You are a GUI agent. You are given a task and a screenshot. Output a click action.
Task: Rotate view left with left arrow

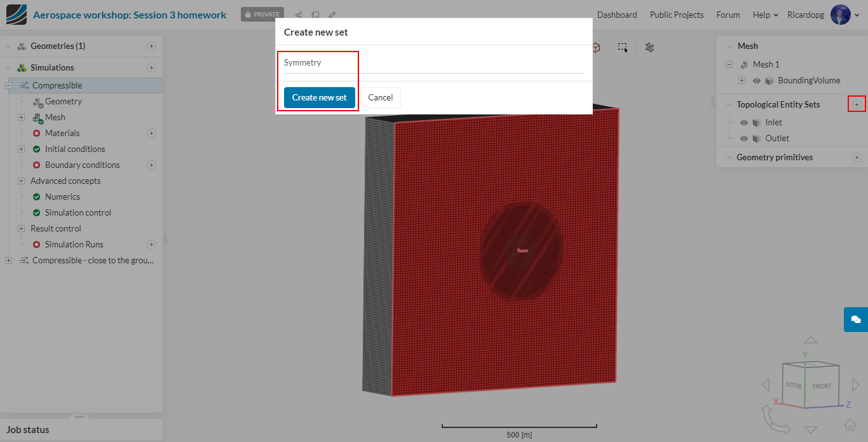766,385
